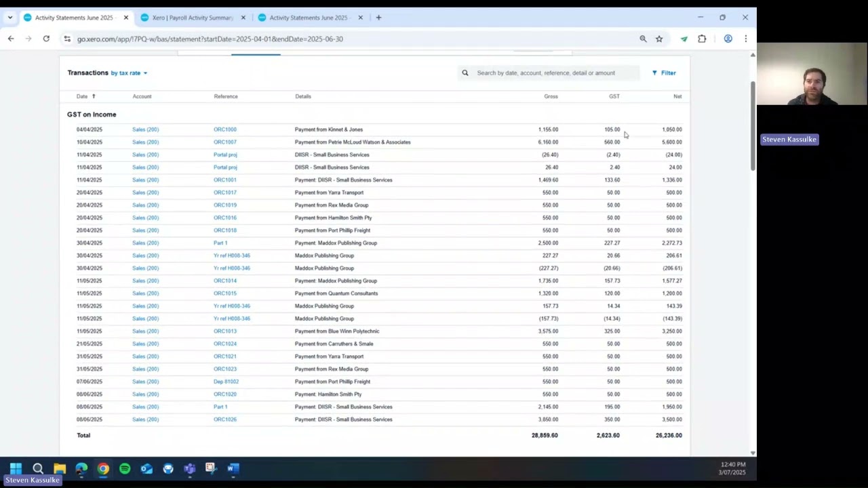The image size is (868, 488).
Task: Sort by the Net column header
Action: 677,96
